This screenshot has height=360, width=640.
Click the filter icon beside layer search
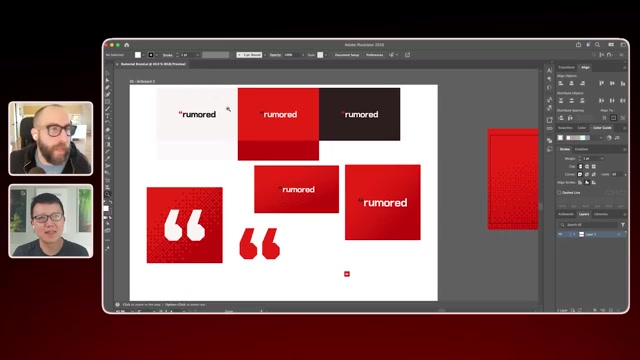623,225
